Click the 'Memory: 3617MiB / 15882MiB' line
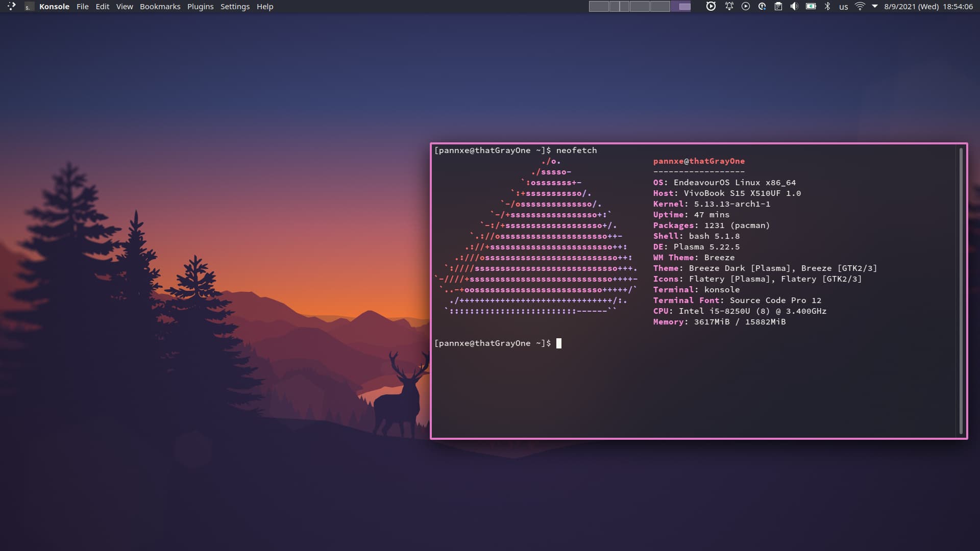 [x=719, y=322]
